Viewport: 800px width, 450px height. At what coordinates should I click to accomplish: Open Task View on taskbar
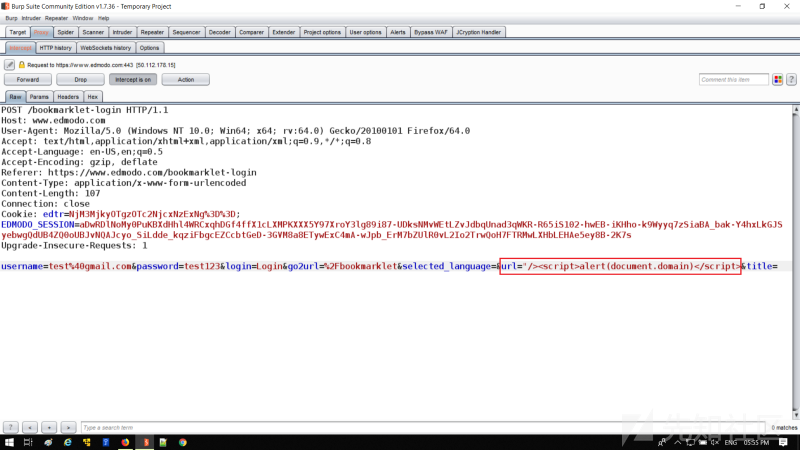(x=28, y=442)
